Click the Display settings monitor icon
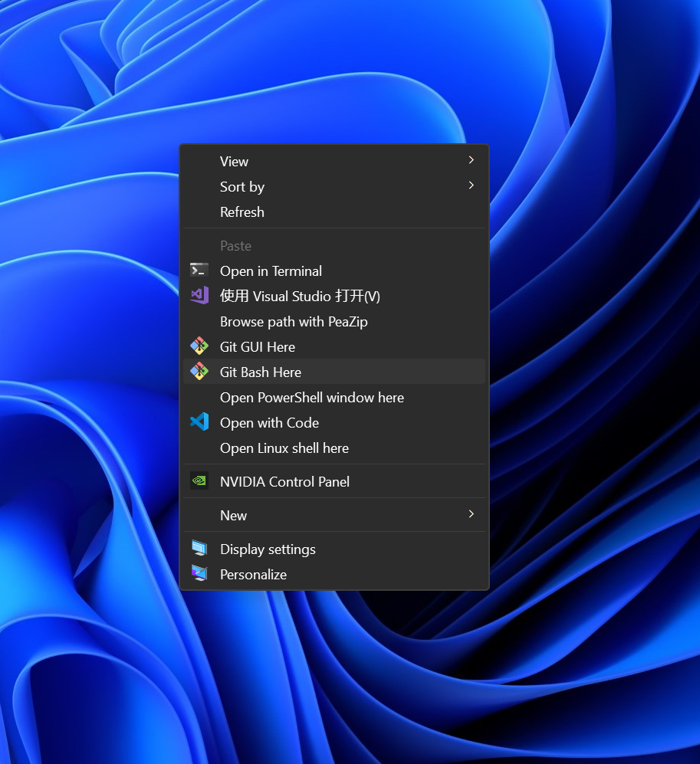 click(199, 549)
